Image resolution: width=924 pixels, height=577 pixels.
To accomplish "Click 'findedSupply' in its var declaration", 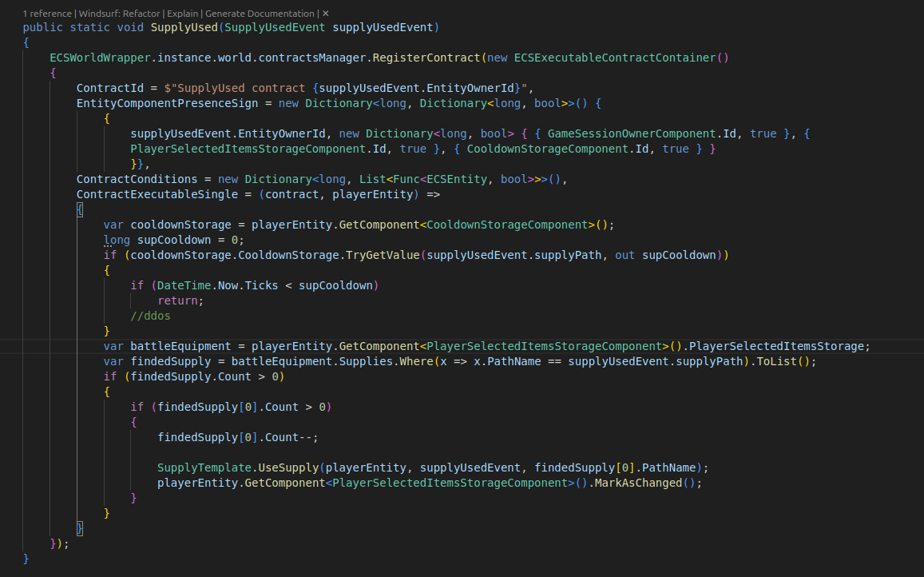I will coord(171,362).
